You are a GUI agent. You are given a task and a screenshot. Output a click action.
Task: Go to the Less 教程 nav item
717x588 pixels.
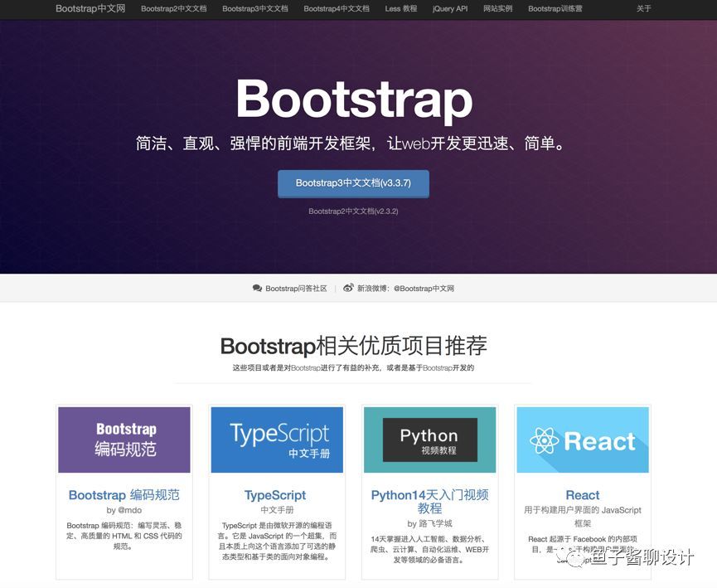[401, 8]
